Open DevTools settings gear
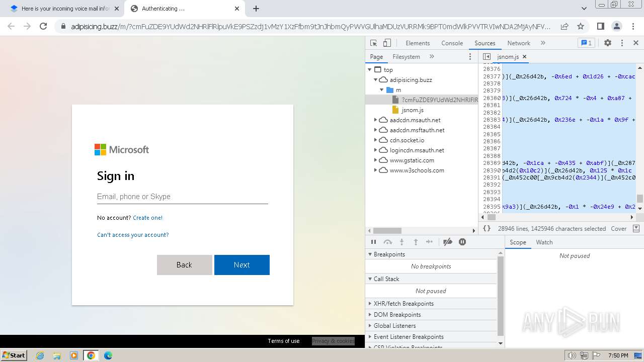The image size is (644, 362). (608, 43)
